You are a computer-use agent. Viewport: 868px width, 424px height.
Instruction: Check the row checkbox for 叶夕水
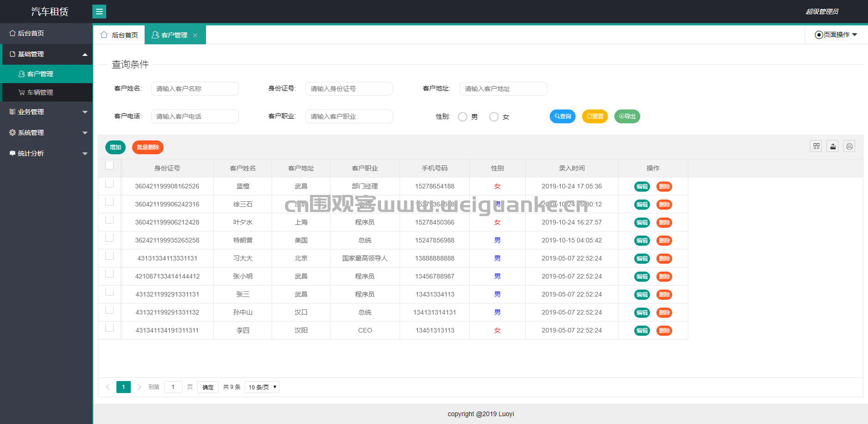pos(109,219)
